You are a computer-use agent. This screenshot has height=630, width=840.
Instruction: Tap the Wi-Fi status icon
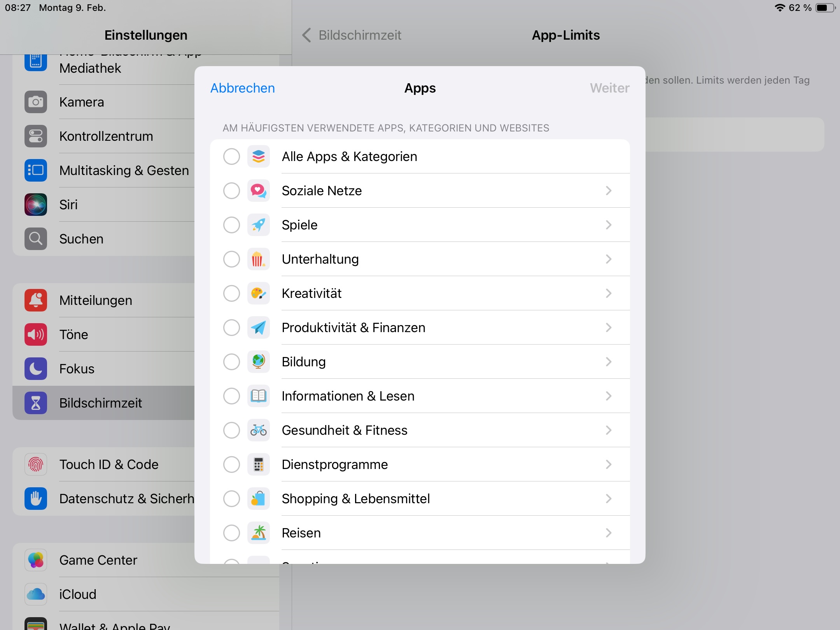point(780,8)
